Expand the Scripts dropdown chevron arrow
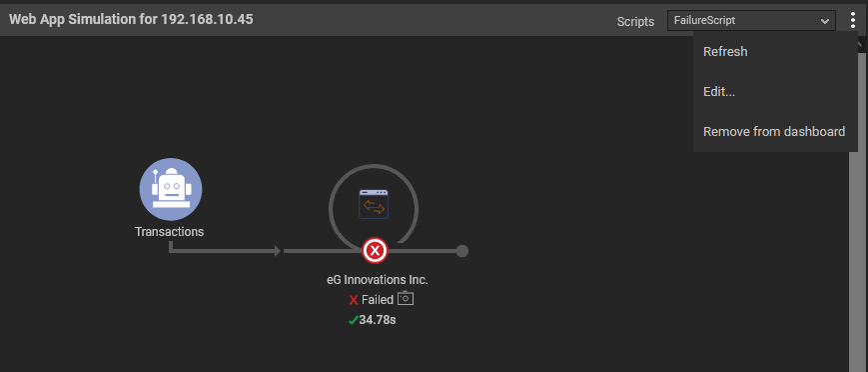The width and height of the screenshot is (868, 372). (824, 21)
